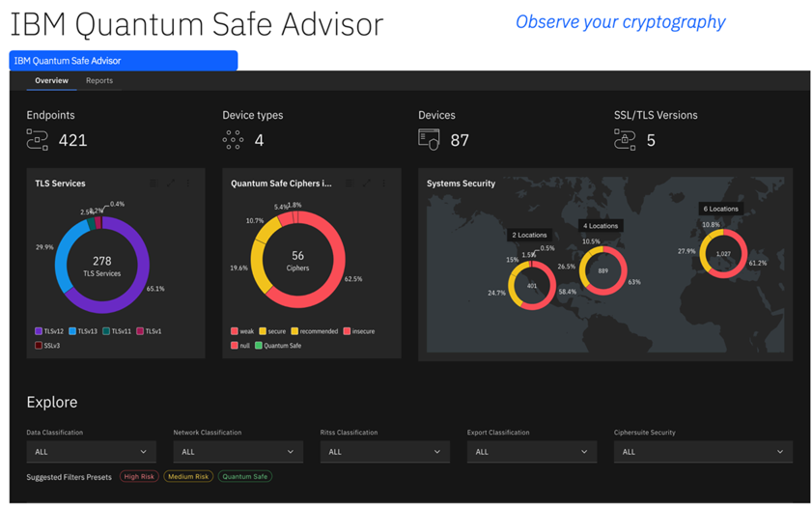Open Export Classification dropdown
The width and height of the screenshot is (812, 508).
532,452
